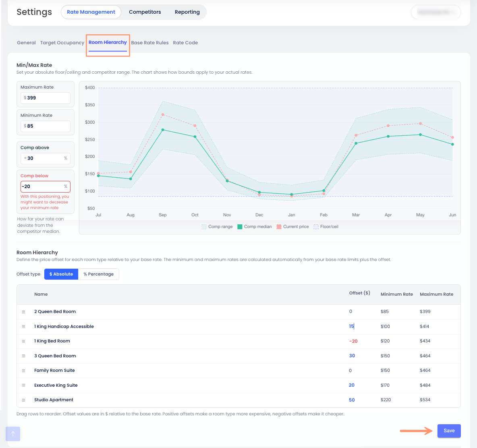Image resolution: width=477 pixels, height=448 pixels.
Task: Click drag handle for Studio Apartment
Action: [23, 400]
